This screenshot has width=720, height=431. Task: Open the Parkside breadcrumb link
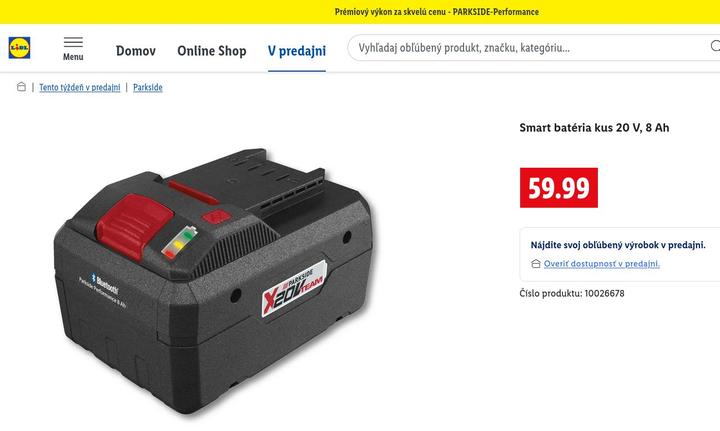click(147, 87)
